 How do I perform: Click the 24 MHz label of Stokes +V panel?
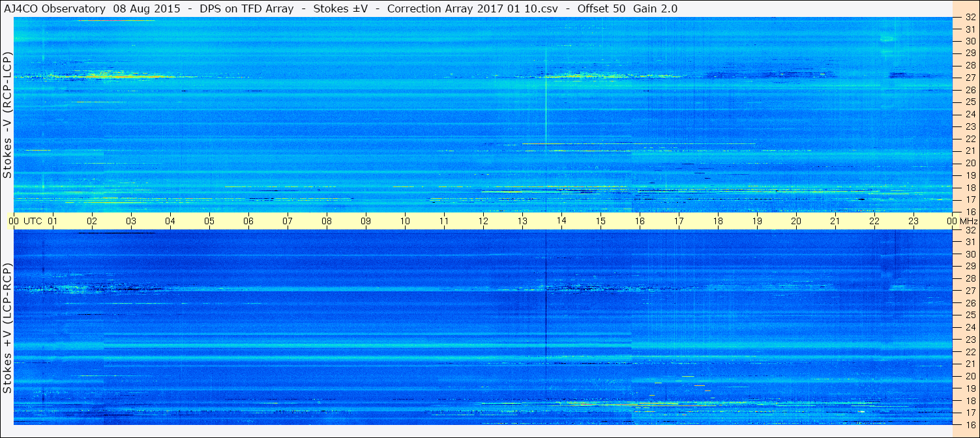[970, 327]
